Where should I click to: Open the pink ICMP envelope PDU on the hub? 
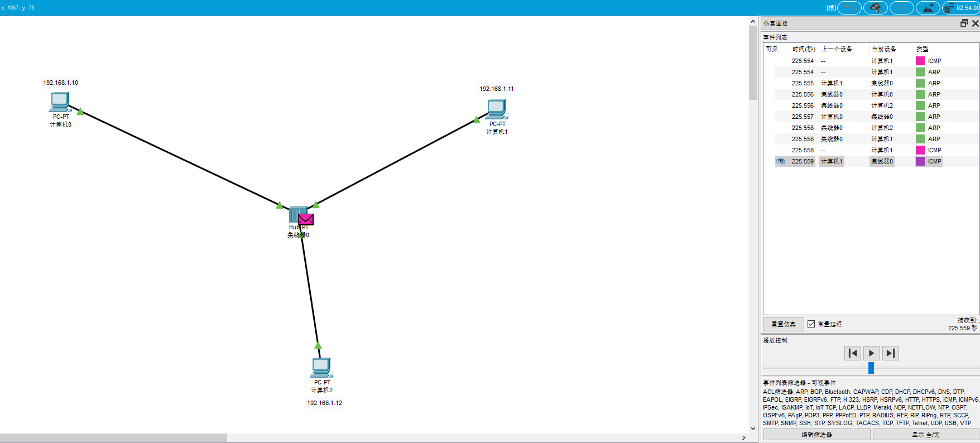pyautogui.click(x=306, y=219)
